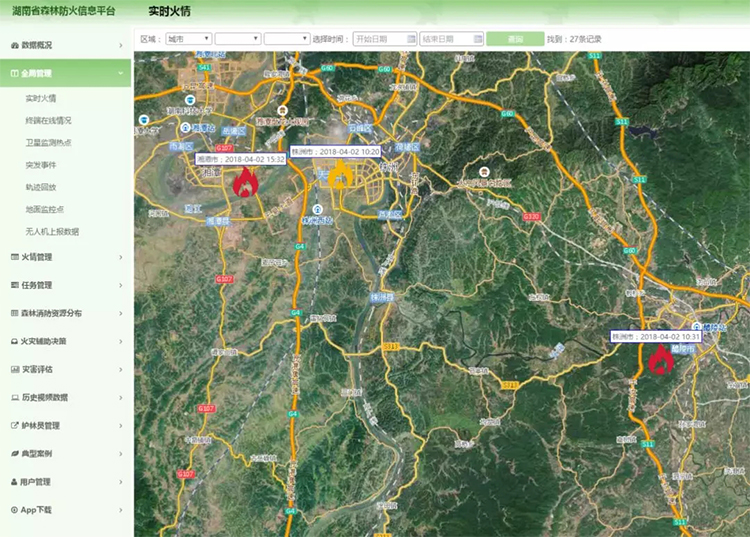Click the 数据概况 dashboard icon
750x537 pixels.
[x=14, y=45]
